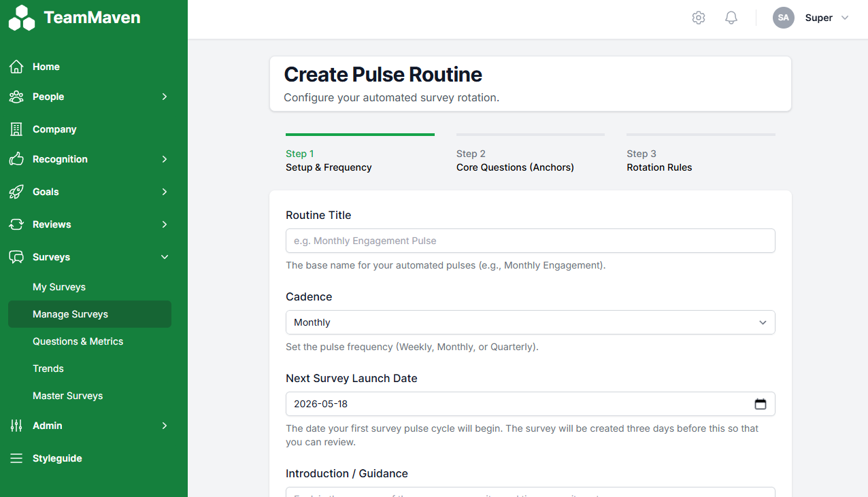This screenshot has height=497, width=868.
Task: Click the SA user avatar
Action: point(784,18)
